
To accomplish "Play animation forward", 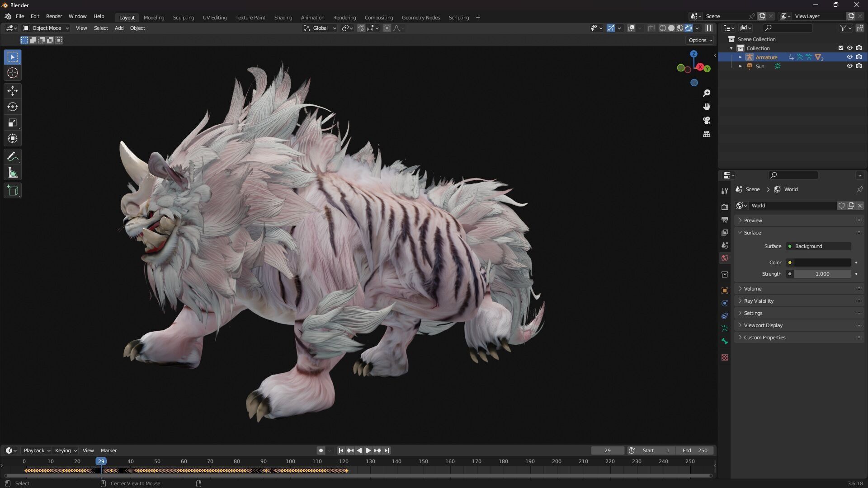I will coord(368,450).
